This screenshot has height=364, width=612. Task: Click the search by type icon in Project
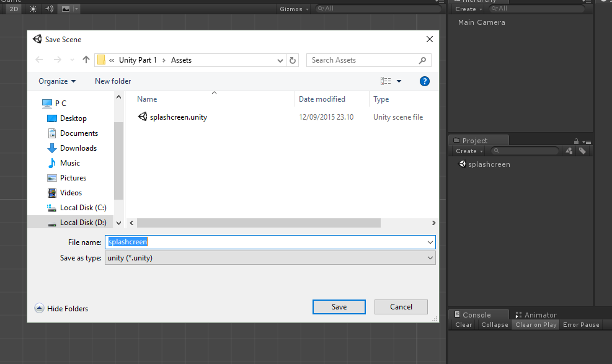click(x=569, y=150)
